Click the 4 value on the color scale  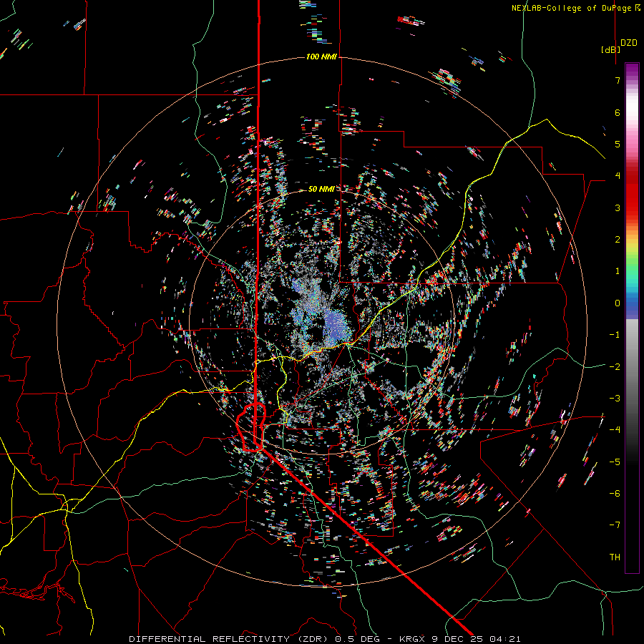tap(618, 176)
